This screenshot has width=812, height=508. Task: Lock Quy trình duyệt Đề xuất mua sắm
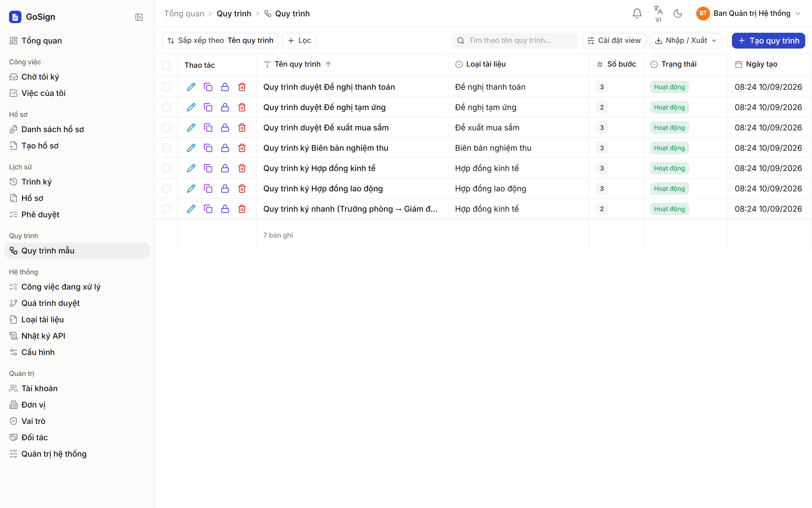click(x=225, y=128)
